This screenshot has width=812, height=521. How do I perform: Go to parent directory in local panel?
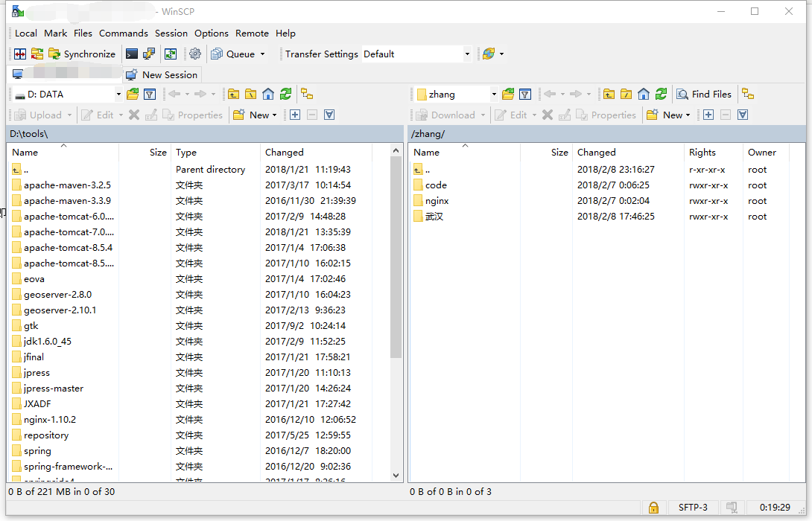234,95
